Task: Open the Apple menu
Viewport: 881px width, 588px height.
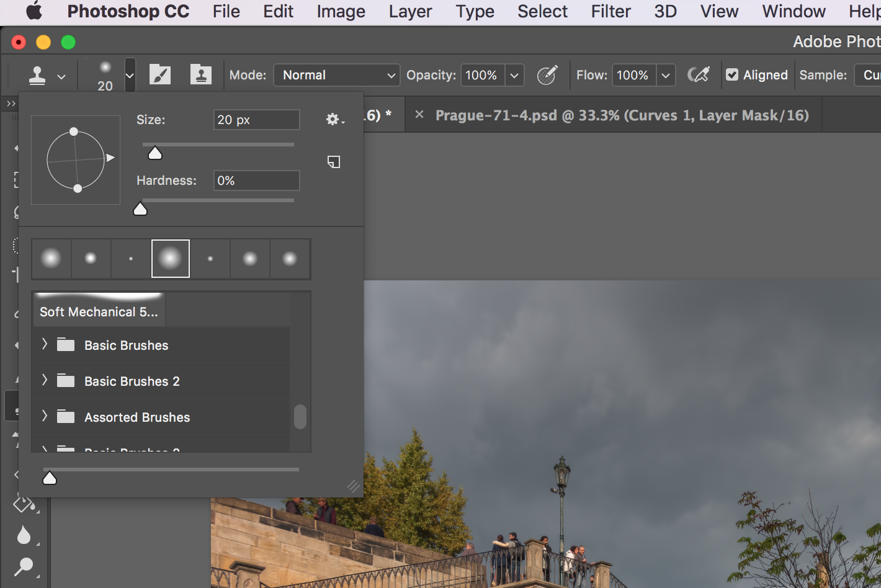Action: click(34, 11)
